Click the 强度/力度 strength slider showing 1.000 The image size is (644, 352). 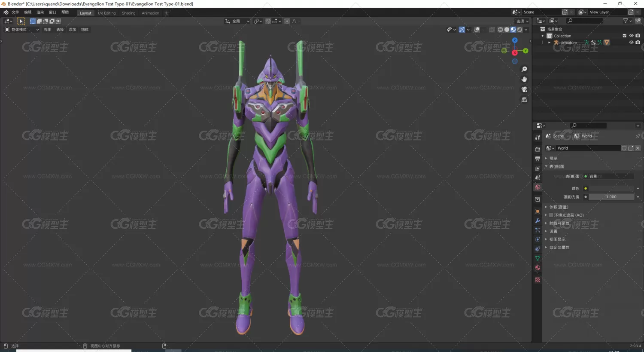click(611, 197)
